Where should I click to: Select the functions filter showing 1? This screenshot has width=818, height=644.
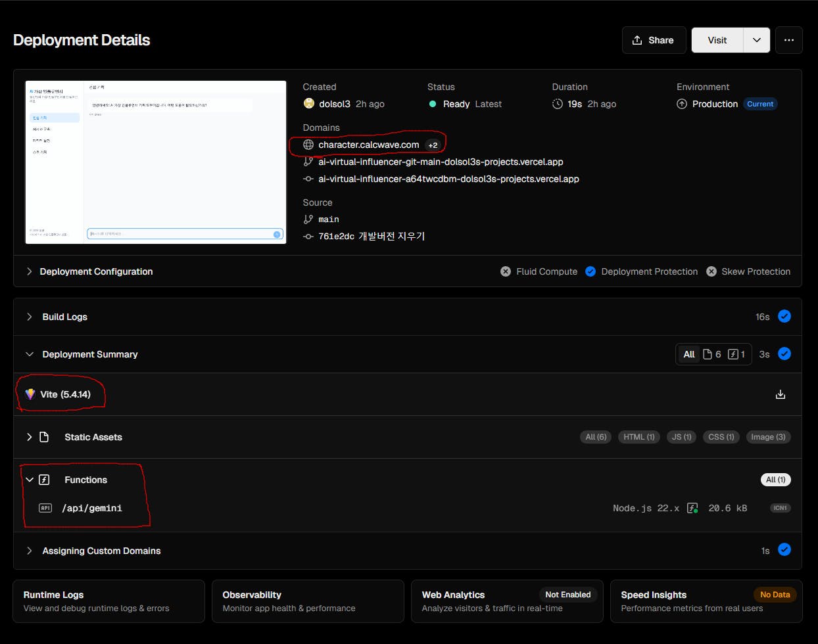tap(737, 354)
